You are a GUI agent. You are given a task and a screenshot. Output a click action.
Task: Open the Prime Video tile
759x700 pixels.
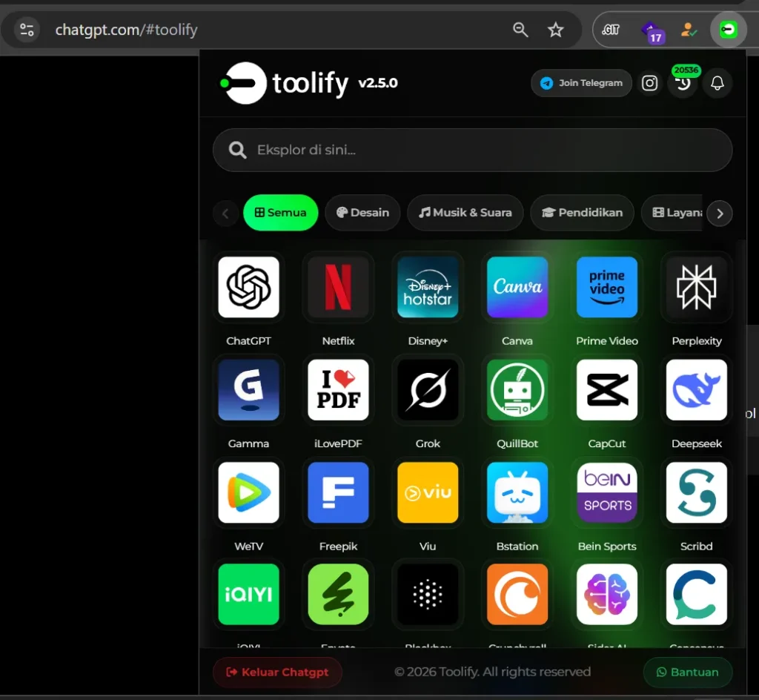pyautogui.click(x=606, y=287)
